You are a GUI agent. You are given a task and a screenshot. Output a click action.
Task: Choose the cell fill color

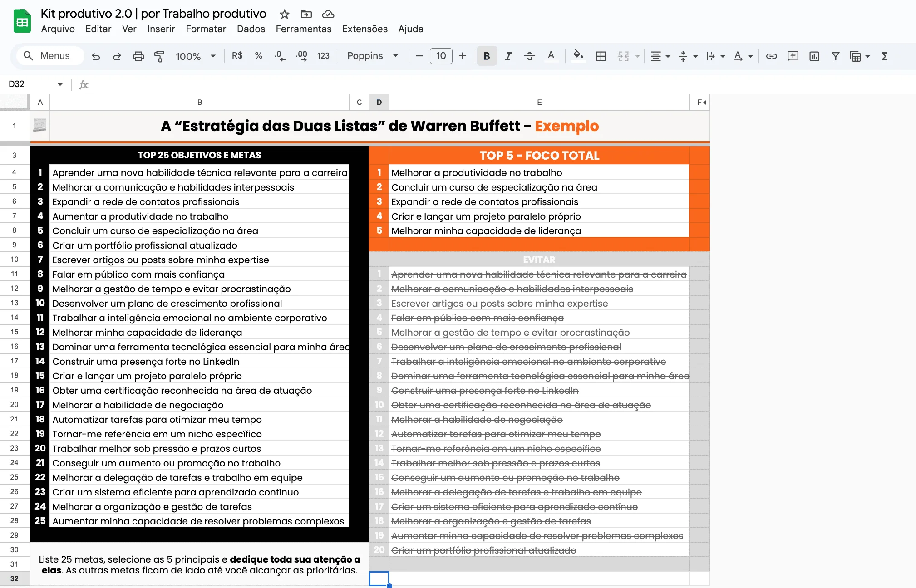pos(578,56)
